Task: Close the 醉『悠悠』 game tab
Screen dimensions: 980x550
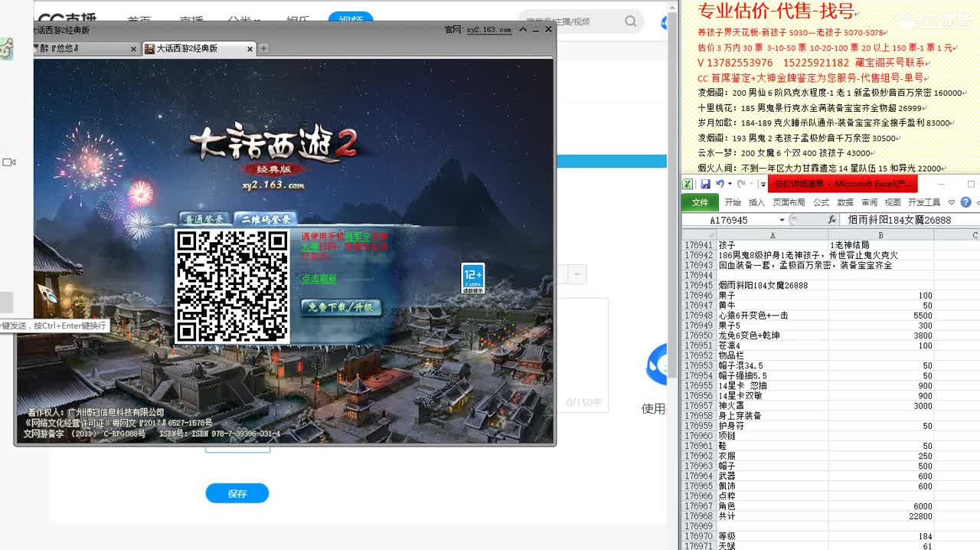Action: click(x=132, y=48)
